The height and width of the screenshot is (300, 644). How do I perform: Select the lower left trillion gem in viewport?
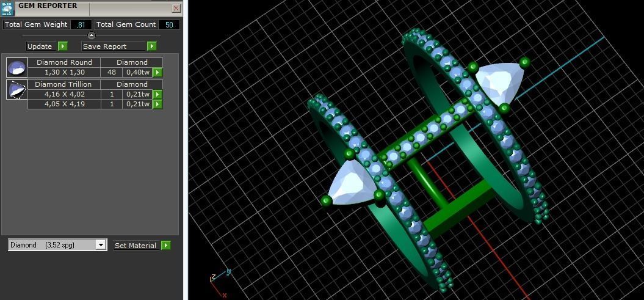[x=352, y=184]
